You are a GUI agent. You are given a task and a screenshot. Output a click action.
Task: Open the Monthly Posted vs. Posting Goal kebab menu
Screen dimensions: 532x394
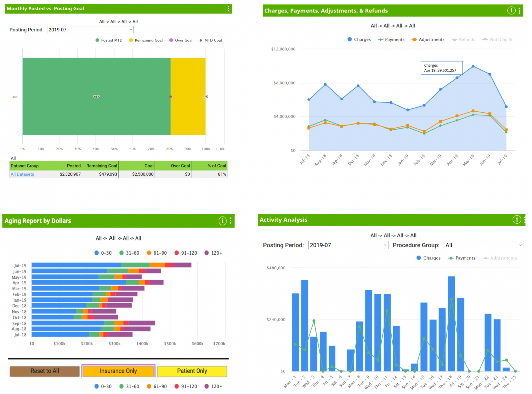click(228, 9)
